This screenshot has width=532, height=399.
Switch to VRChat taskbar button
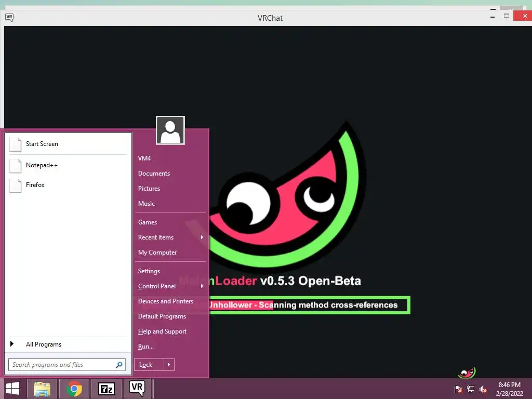tap(137, 389)
